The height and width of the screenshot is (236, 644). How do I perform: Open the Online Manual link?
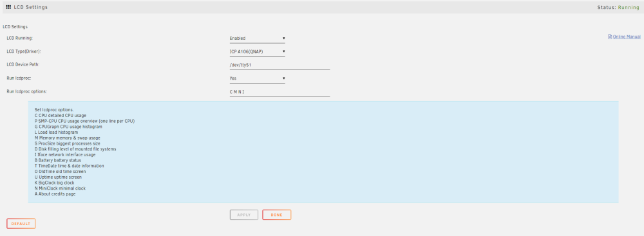click(627, 37)
